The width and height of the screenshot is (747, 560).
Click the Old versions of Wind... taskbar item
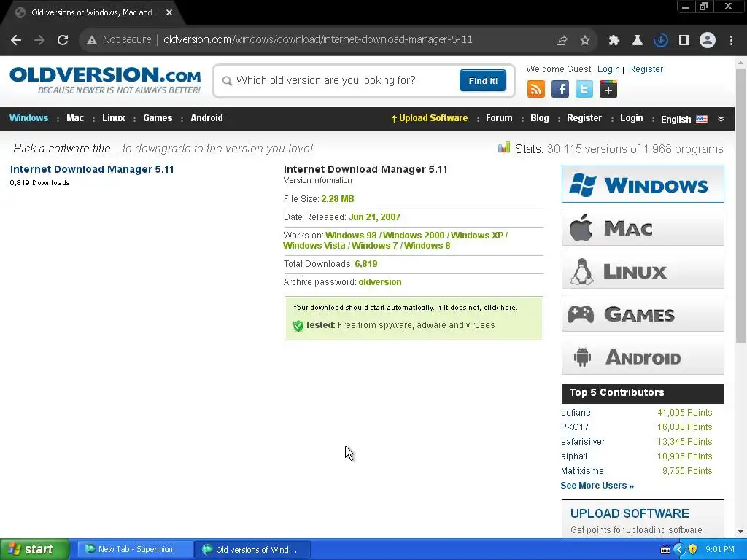coord(252,550)
